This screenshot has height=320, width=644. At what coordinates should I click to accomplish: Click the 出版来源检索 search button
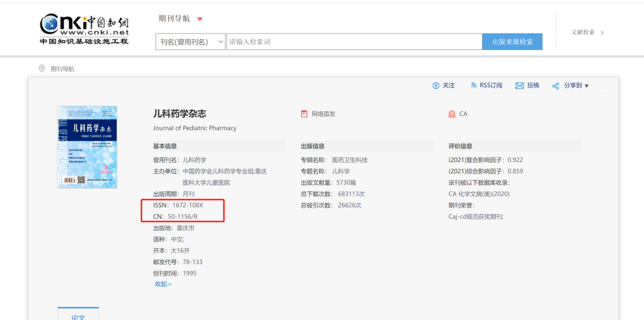[x=512, y=41]
